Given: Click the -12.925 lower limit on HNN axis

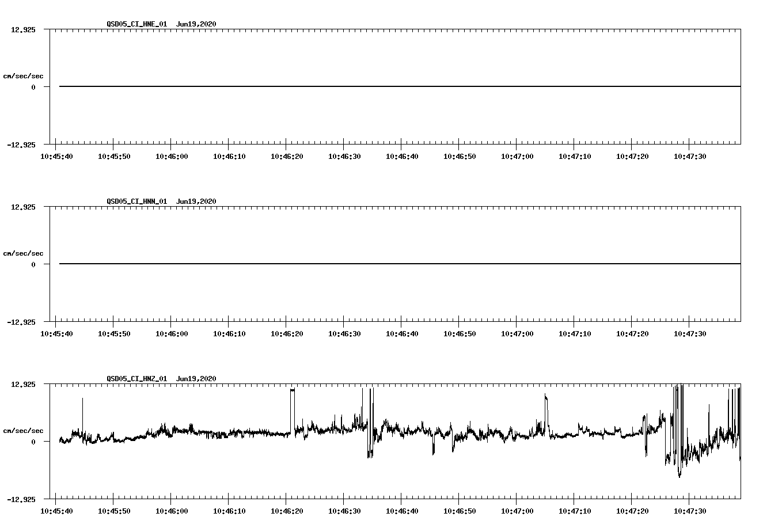Looking at the screenshot, I should 21,322.
